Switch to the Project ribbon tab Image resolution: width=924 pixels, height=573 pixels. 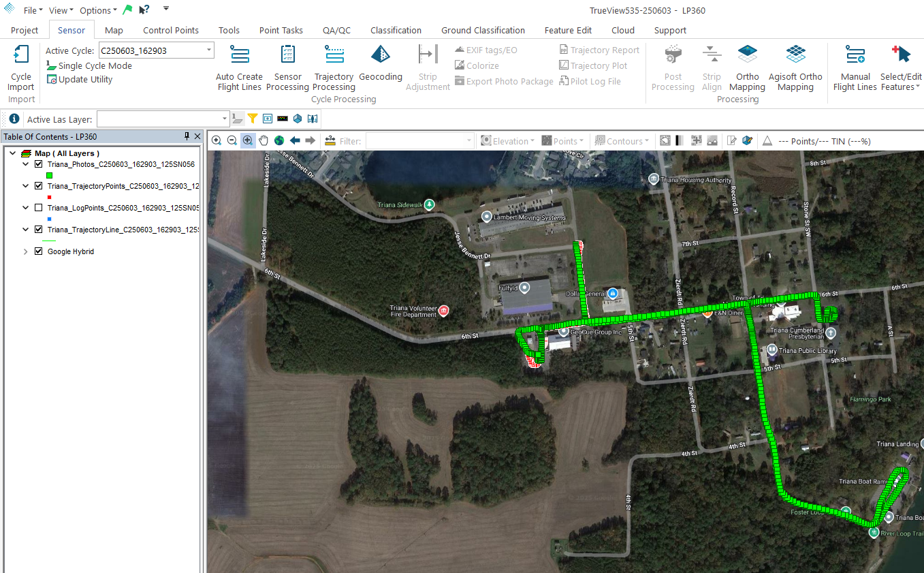coord(25,30)
